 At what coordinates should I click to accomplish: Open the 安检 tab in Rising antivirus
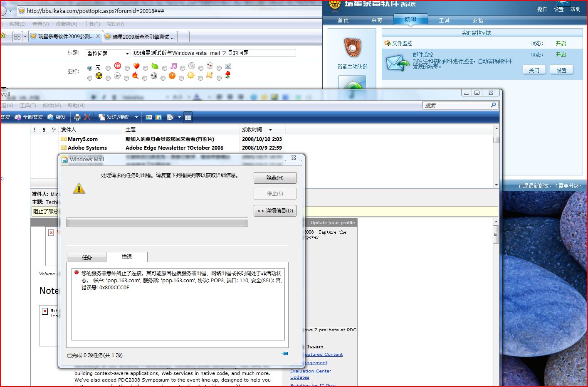pos(478,20)
